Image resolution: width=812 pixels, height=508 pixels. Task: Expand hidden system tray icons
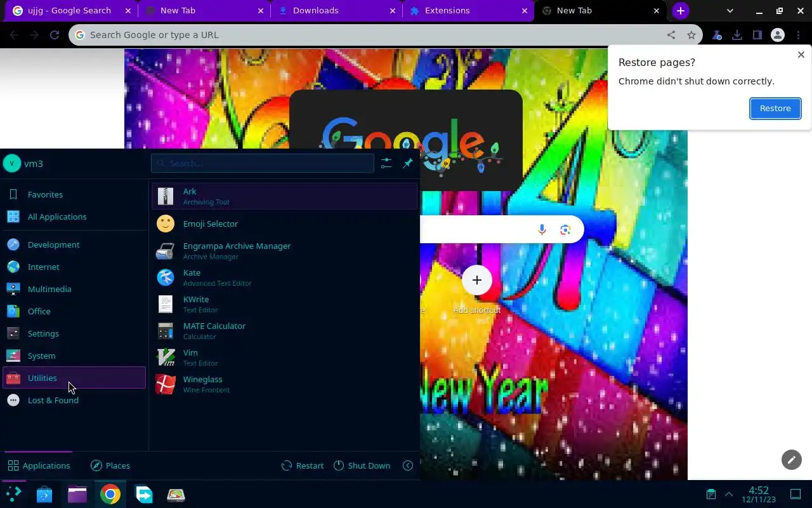pos(729,494)
